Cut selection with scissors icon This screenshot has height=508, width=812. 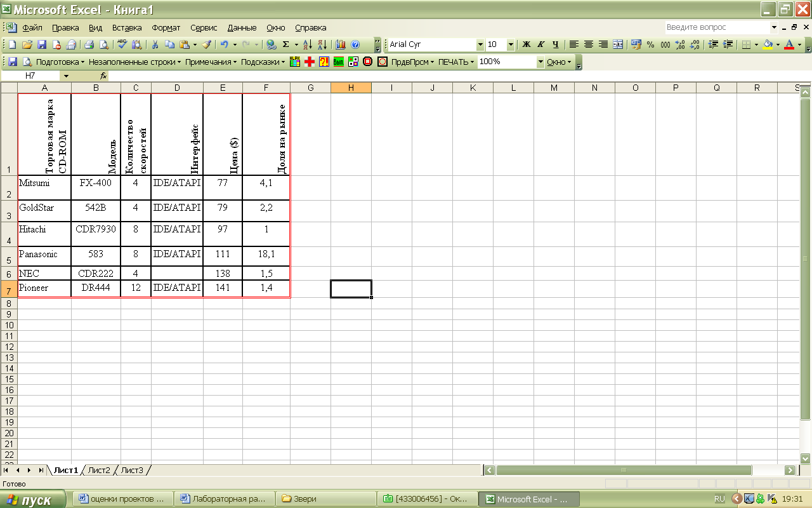pyautogui.click(x=154, y=44)
